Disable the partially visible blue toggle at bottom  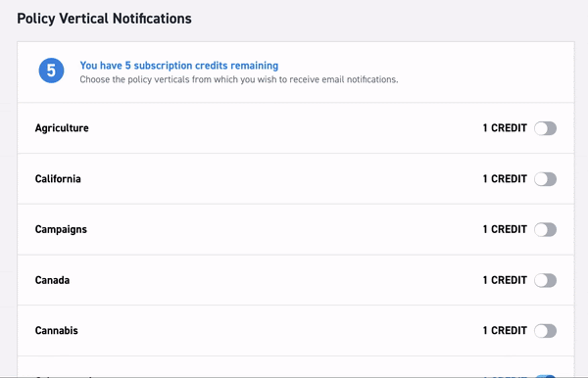545,376
